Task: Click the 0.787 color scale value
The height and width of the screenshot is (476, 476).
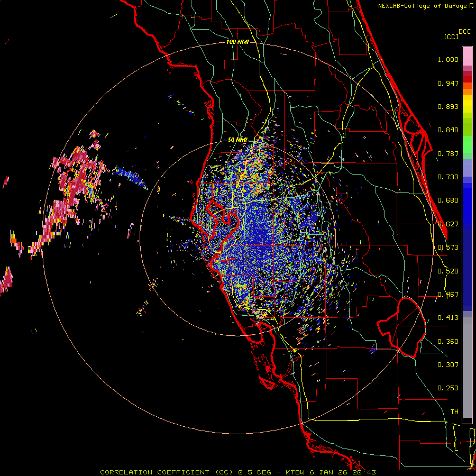Action: coord(448,153)
